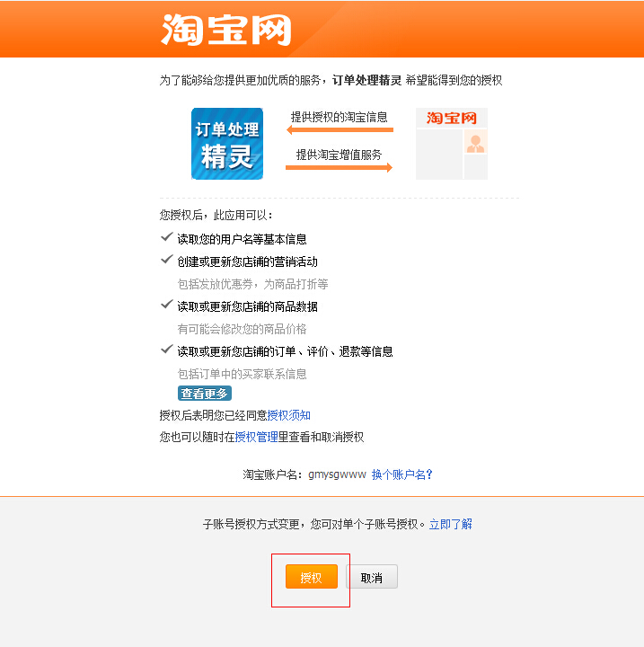
Task: Click the bold 订单处理精灵 name in intro sentence
Action: coord(366,80)
